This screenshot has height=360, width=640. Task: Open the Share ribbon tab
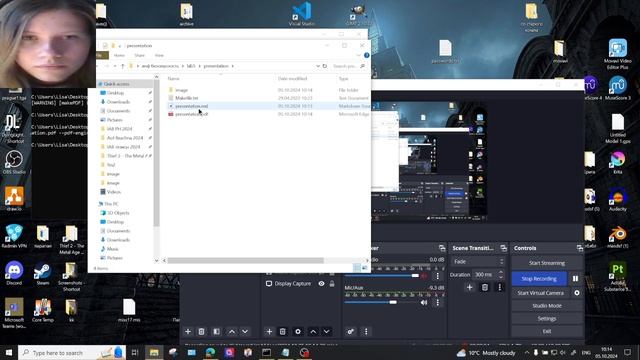click(x=140, y=55)
